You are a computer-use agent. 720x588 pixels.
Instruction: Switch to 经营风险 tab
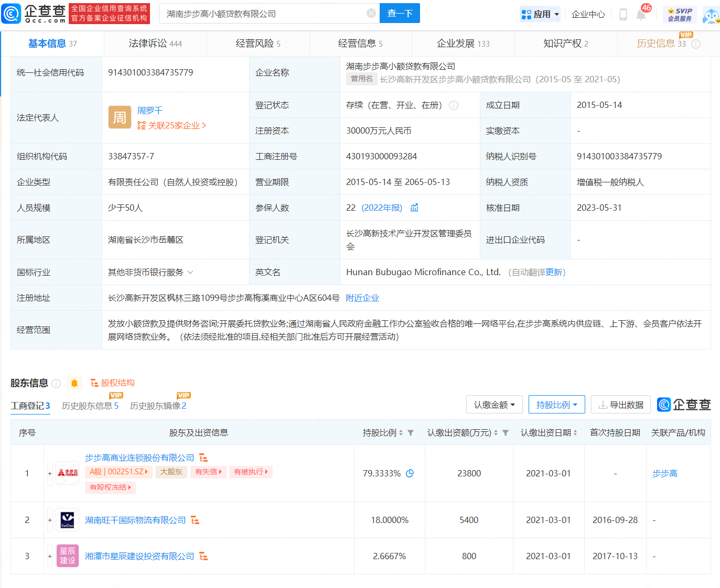(258, 43)
